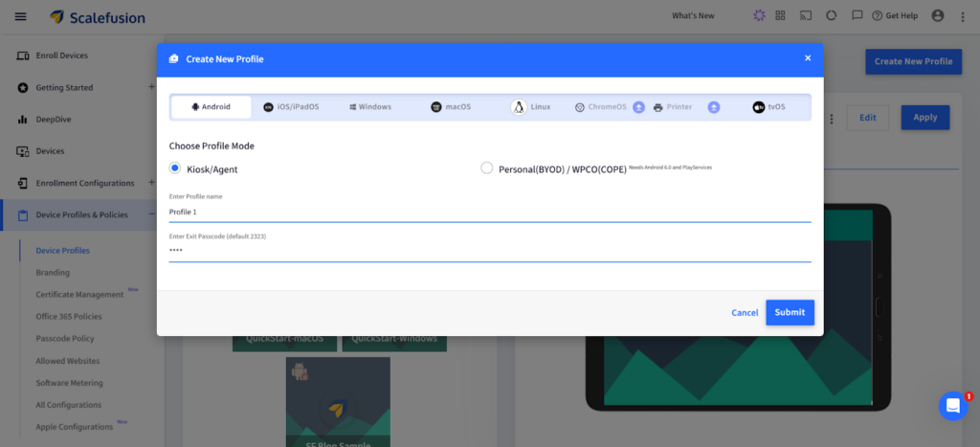Viewport: 980px width, 447px height.
Task: Close the Create New Profile dialog
Action: [808, 58]
